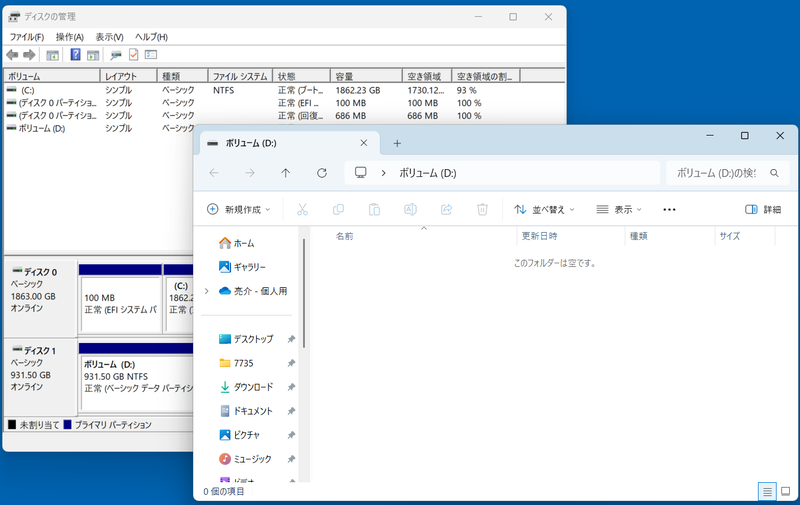Open the 新規作成 dropdown
The height and width of the screenshot is (505, 800).
pyautogui.click(x=238, y=209)
